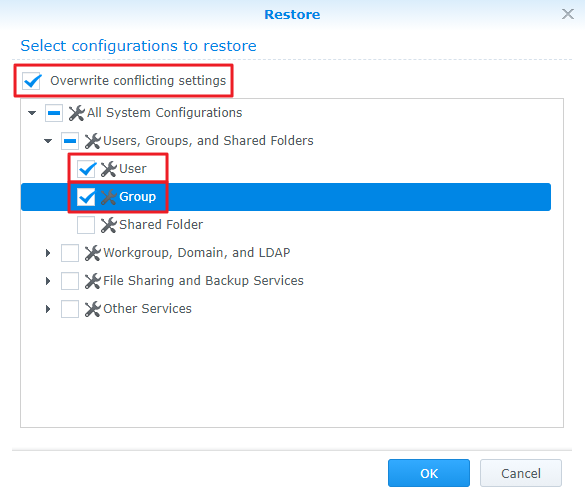585x492 pixels.
Task: Click the Cancel button
Action: (x=520, y=473)
